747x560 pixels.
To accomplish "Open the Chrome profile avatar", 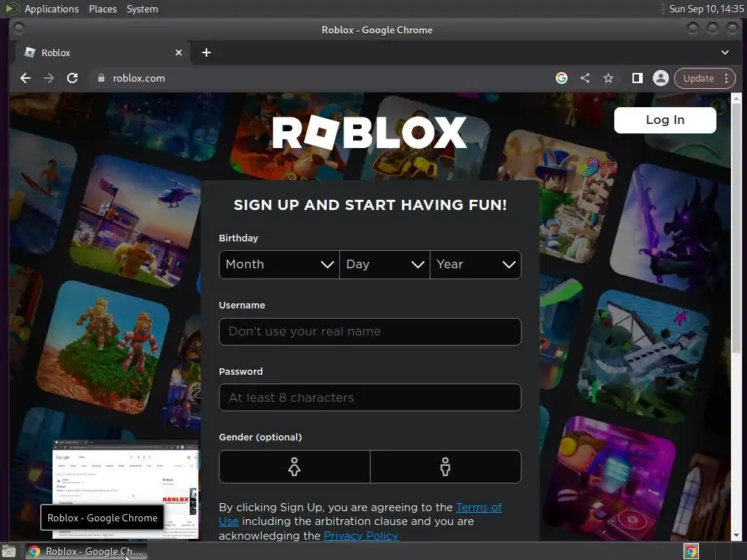I will (661, 78).
